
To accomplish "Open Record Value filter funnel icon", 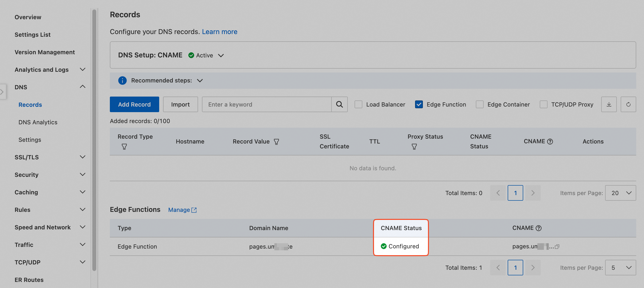I will (276, 142).
